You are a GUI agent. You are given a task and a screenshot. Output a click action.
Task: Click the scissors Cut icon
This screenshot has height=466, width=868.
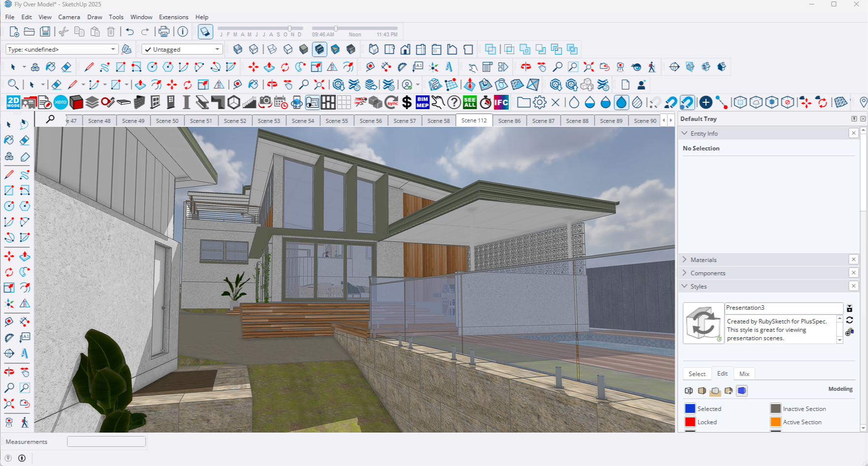click(63, 32)
